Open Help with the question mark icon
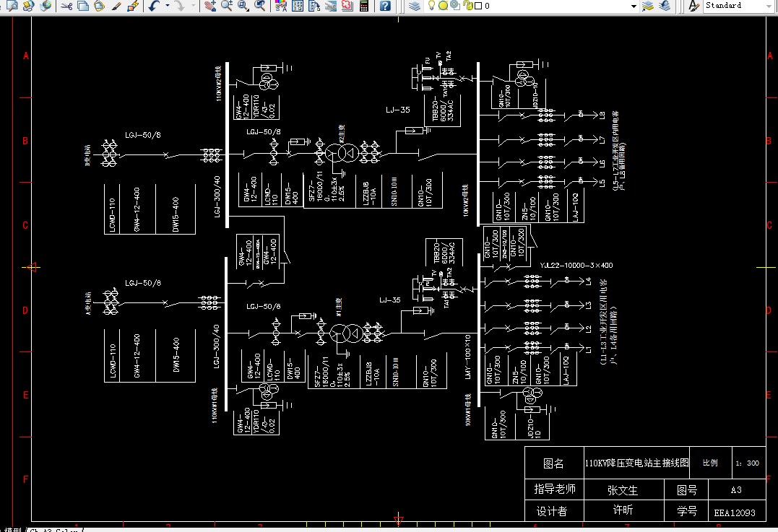 tap(385, 6)
